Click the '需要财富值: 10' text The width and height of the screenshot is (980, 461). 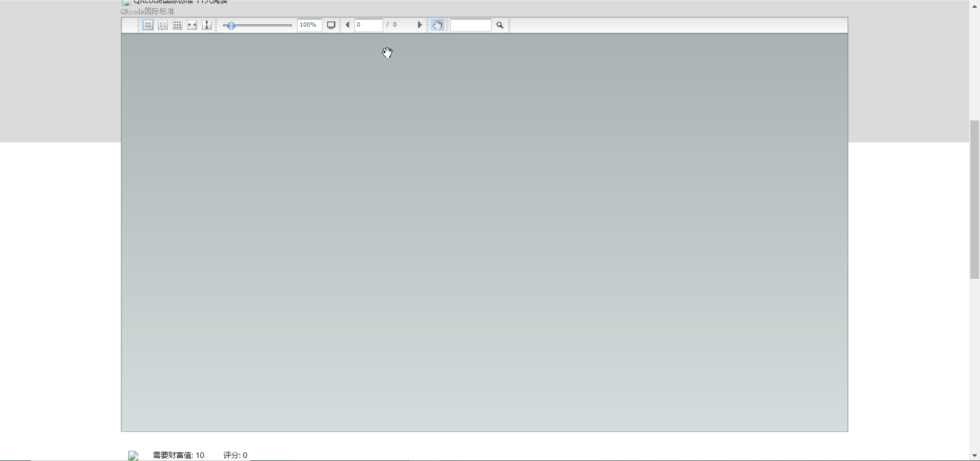(179, 455)
